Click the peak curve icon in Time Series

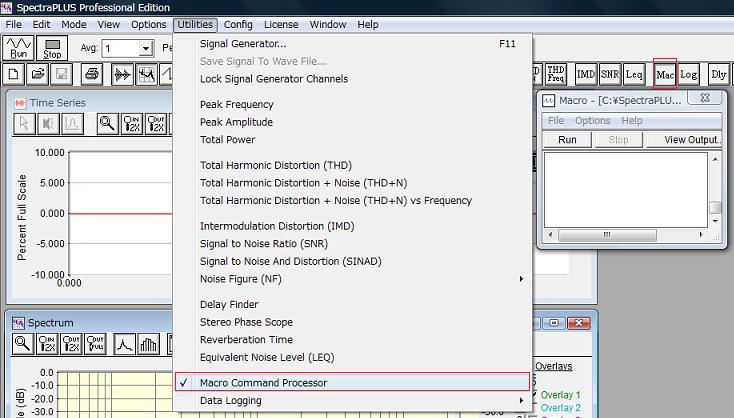[x=73, y=124]
